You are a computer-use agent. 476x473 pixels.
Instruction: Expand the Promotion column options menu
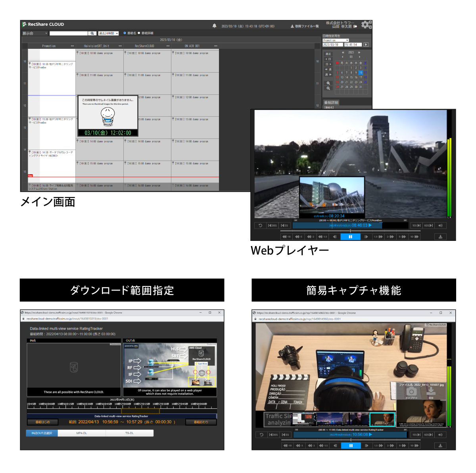[x=72, y=46]
